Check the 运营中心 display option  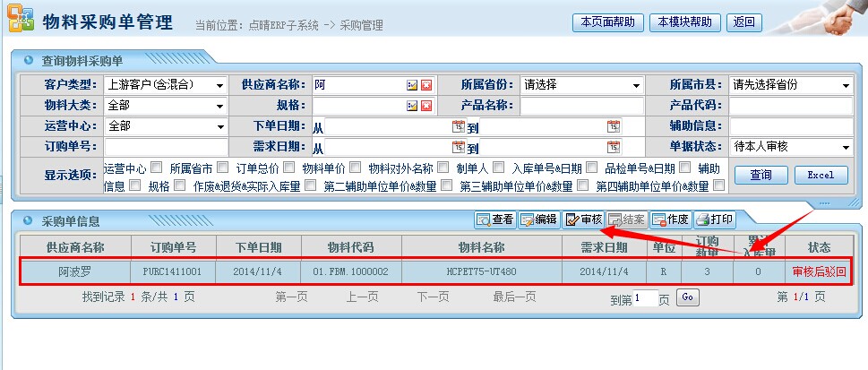(156, 167)
